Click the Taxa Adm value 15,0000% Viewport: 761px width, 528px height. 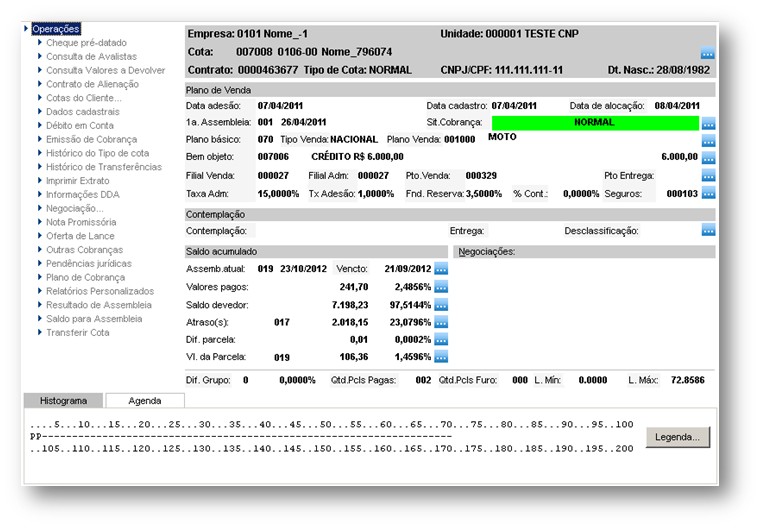[x=278, y=194]
